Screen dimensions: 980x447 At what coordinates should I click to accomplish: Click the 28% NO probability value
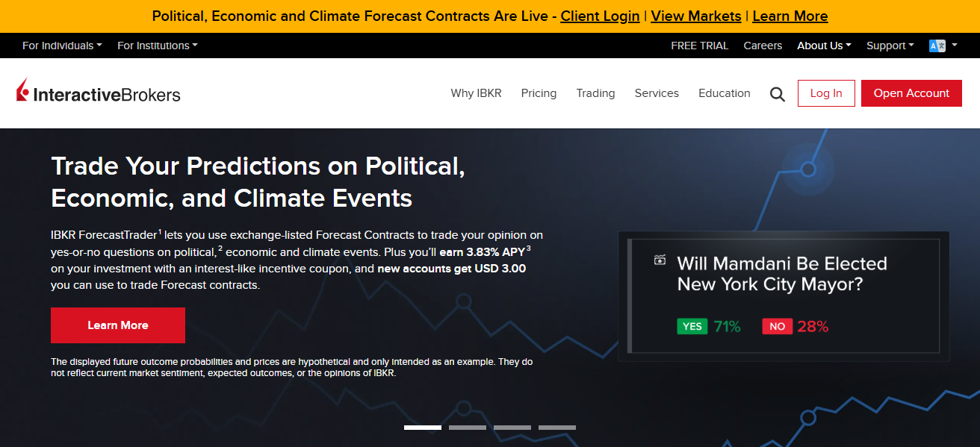813,326
